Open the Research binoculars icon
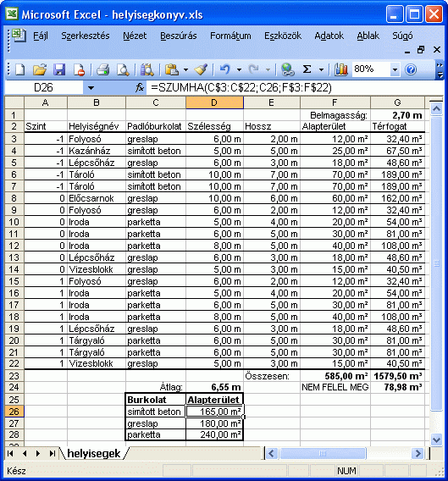448x481 pixels. pyautogui.click(x=147, y=69)
